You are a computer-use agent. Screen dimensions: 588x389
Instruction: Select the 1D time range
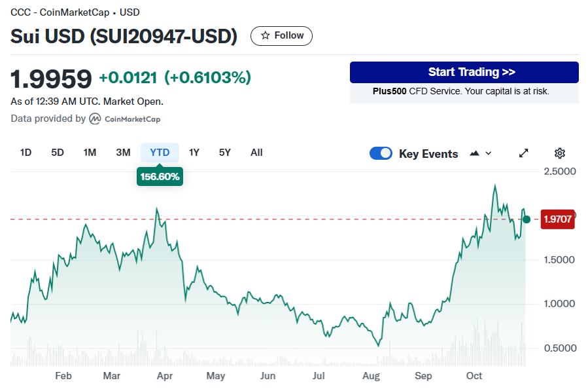pos(26,153)
